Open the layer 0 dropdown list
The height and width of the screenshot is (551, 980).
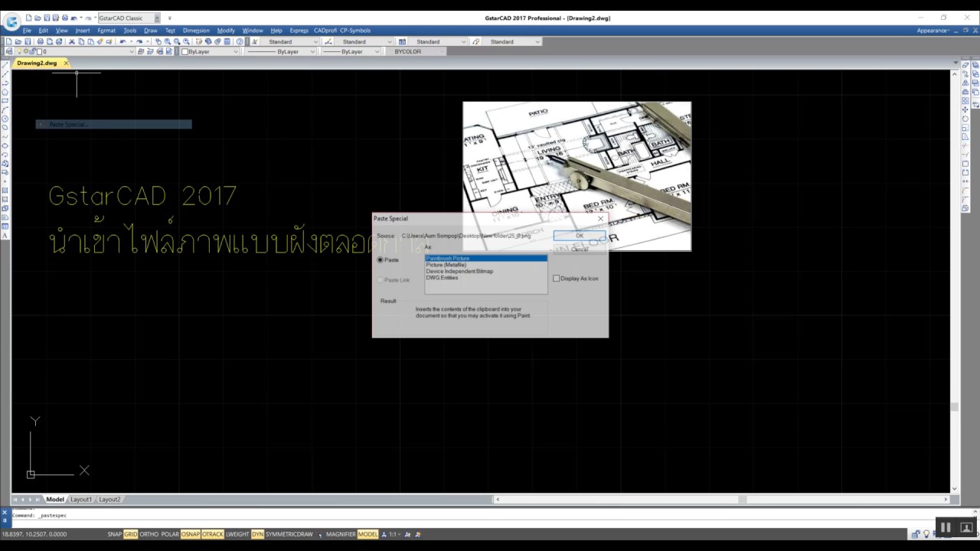pos(132,51)
